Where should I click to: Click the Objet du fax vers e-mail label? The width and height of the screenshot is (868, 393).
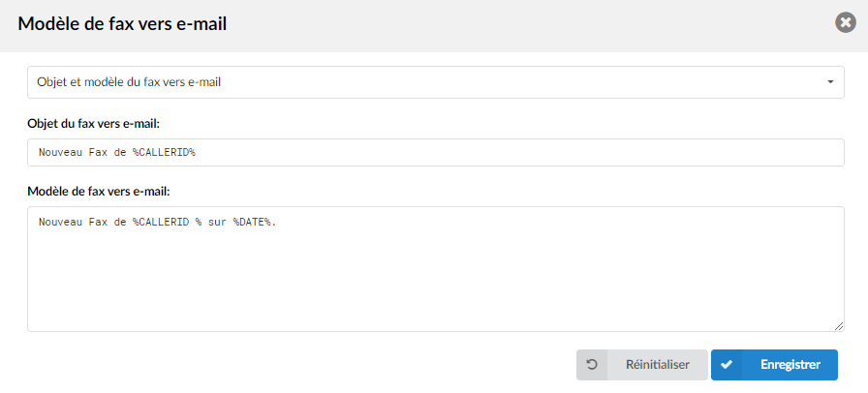pos(94,124)
